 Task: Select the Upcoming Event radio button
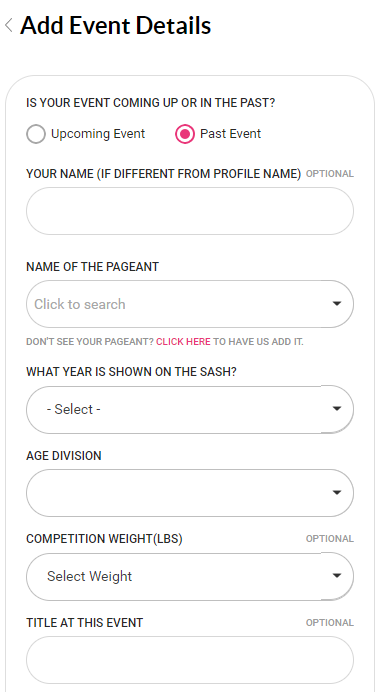[x=36, y=134]
